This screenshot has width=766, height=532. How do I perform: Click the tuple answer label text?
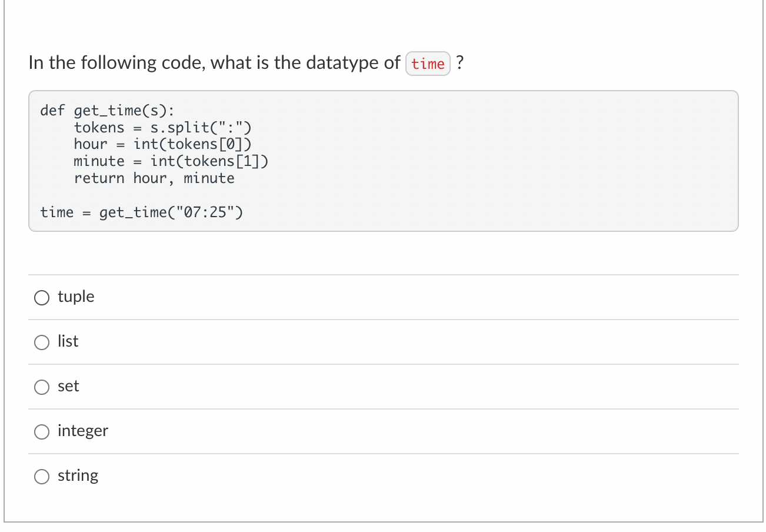click(75, 297)
